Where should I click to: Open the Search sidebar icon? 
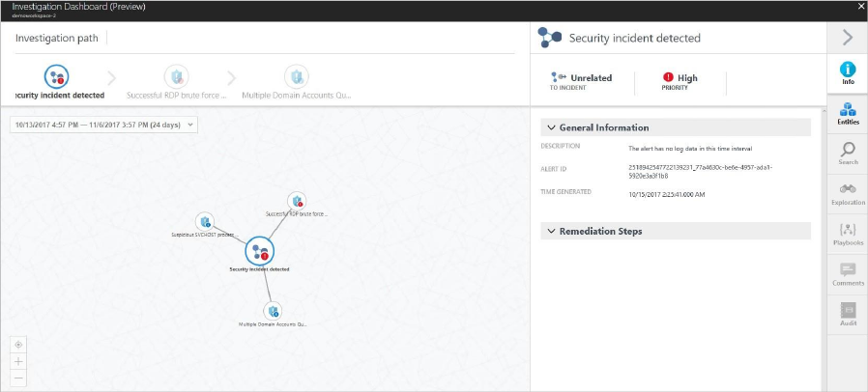point(848,151)
